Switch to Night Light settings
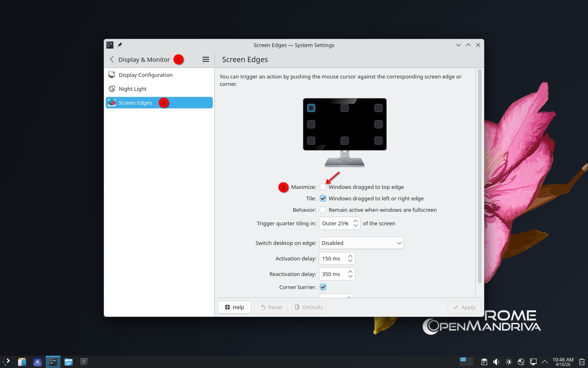588x368 pixels. [x=133, y=89]
